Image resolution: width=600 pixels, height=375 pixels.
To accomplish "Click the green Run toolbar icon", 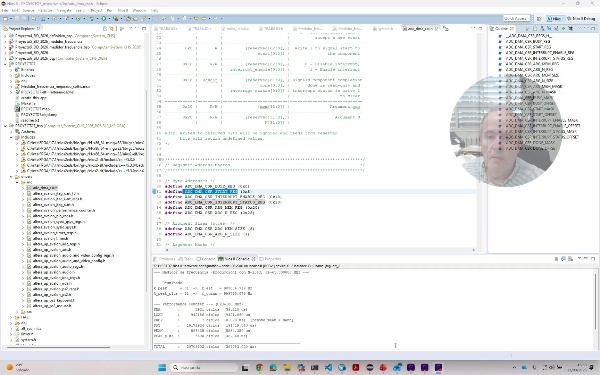I will point(104,18).
